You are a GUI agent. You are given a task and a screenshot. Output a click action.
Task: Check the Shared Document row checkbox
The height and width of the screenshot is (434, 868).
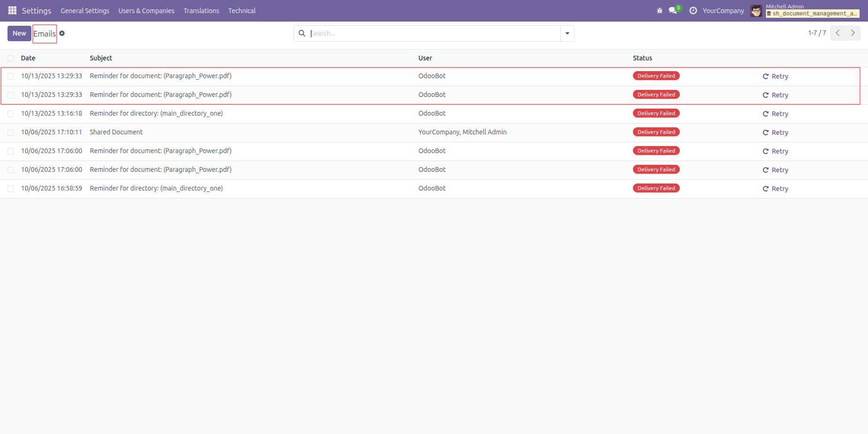11,132
